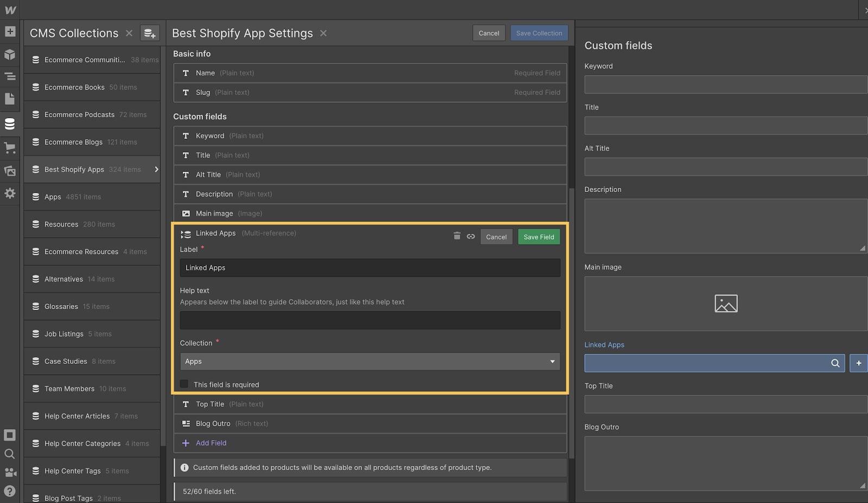
Task: Open the Apps collection with 4851 items
Action: coord(92,197)
